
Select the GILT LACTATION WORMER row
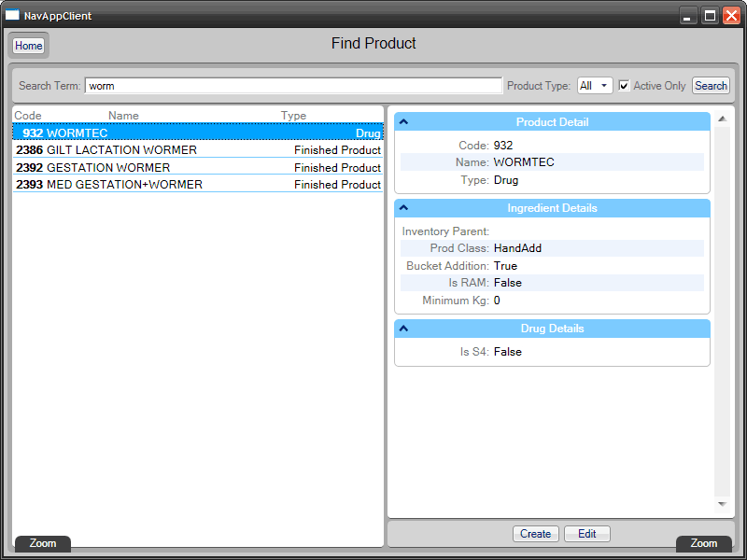coord(197,150)
